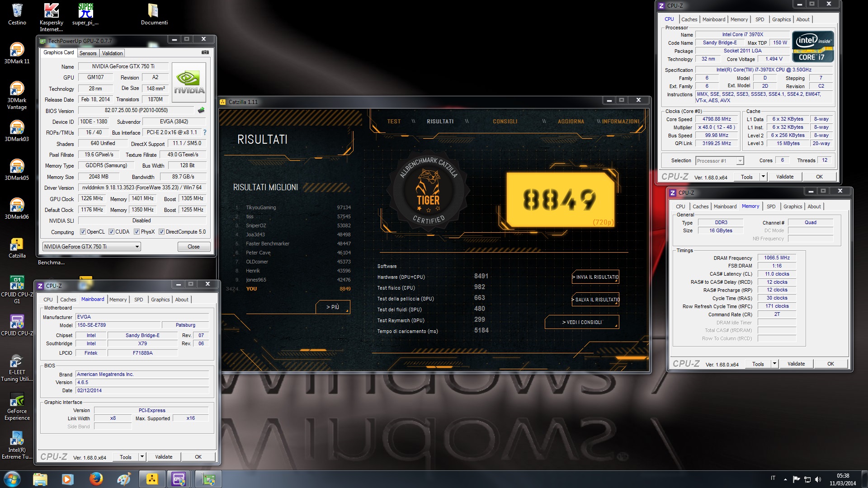The width and height of the screenshot is (868, 488).
Task: Click the Tiger Certified badge in Catzilla
Action: (x=428, y=190)
